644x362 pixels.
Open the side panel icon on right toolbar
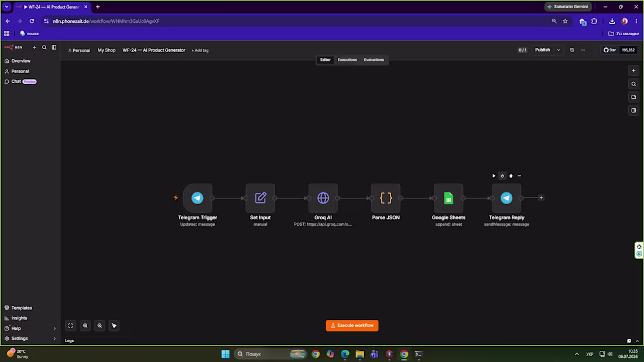click(633, 110)
